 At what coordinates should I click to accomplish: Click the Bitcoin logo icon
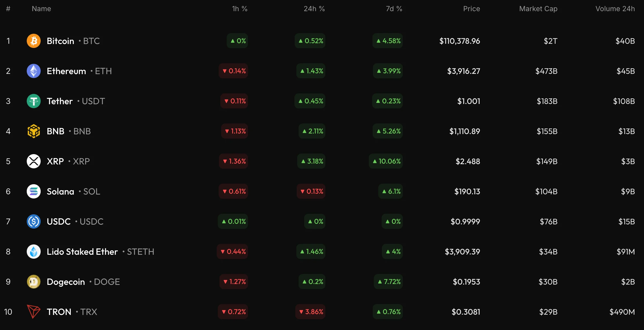tap(34, 41)
